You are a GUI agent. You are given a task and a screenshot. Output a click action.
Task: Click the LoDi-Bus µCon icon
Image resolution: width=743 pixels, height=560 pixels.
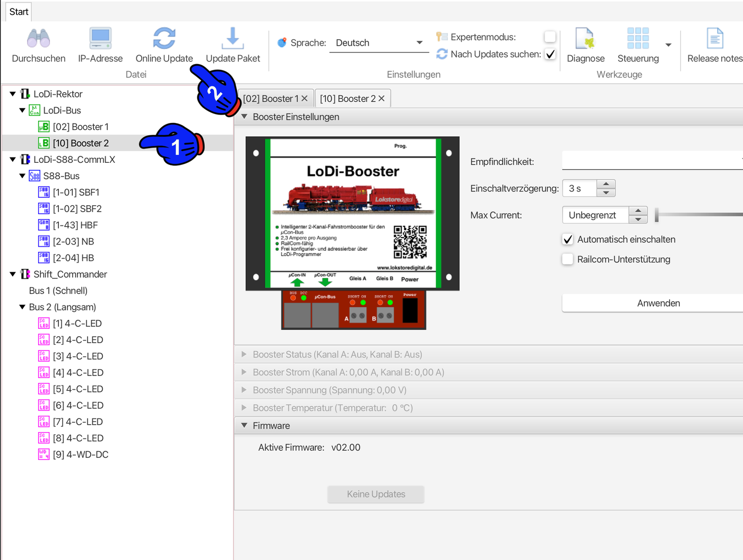tap(34, 110)
